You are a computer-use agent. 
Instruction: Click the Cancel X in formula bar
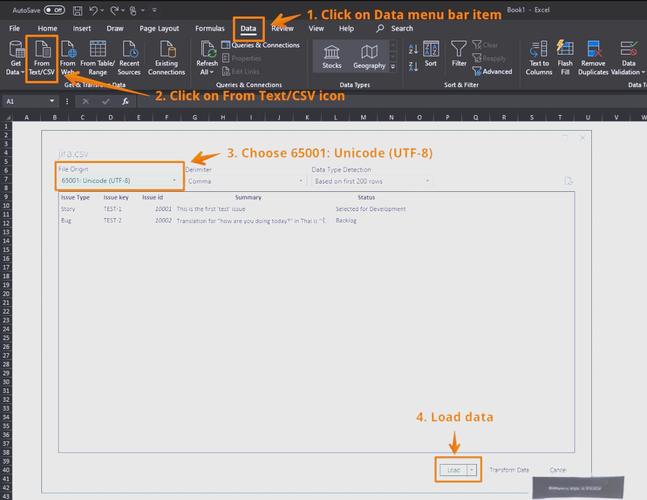tap(85, 101)
